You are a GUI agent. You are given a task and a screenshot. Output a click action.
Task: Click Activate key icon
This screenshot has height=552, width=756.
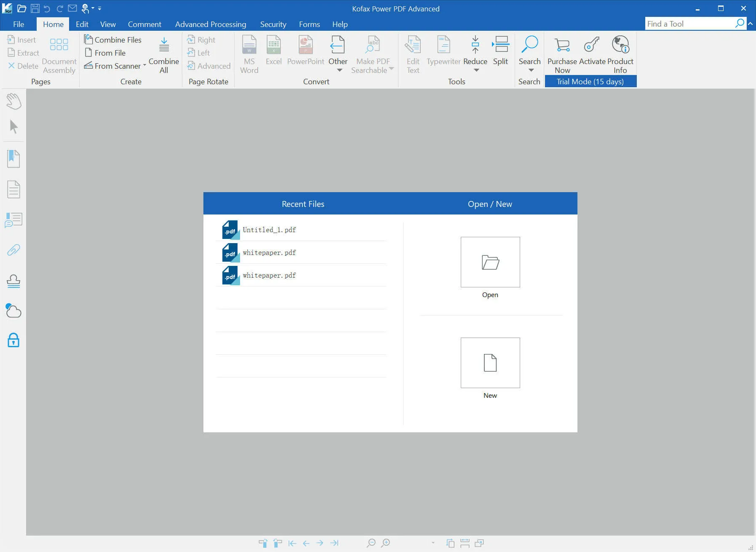click(592, 50)
